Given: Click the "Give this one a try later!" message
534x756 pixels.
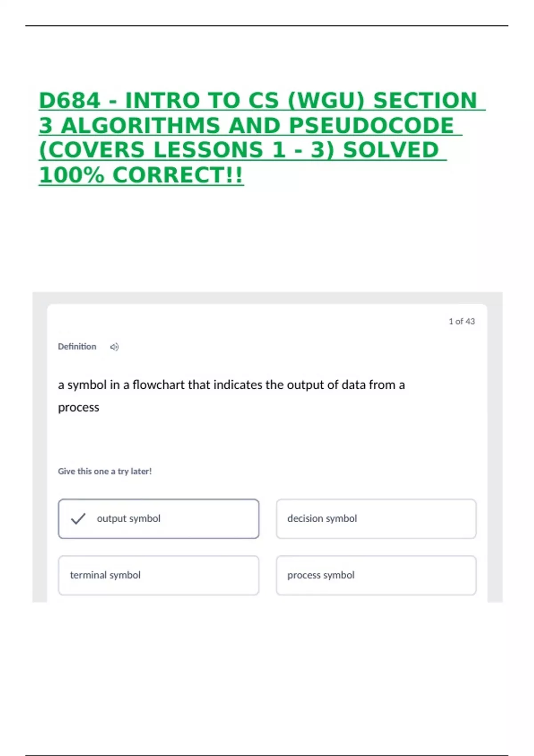Looking at the screenshot, I should tap(105, 471).
